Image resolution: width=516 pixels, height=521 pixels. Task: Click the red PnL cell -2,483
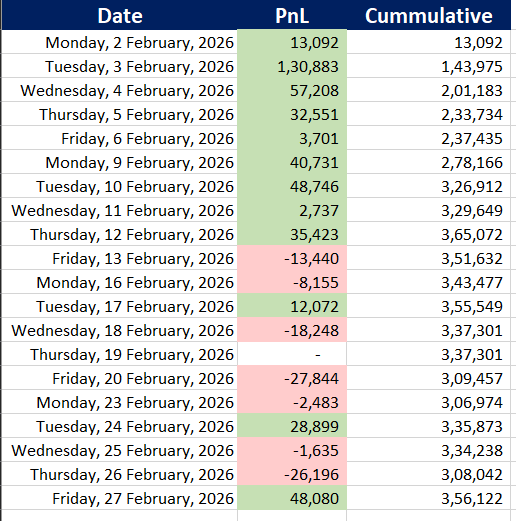tap(292, 402)
